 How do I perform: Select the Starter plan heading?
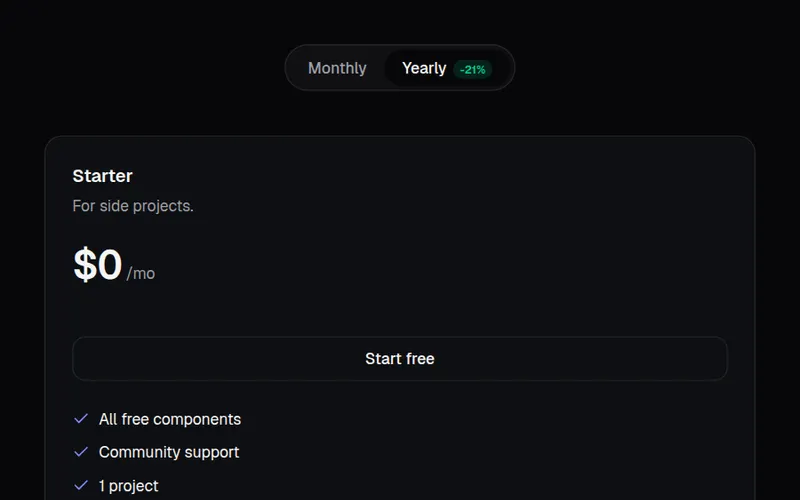[x=103, y=176]
